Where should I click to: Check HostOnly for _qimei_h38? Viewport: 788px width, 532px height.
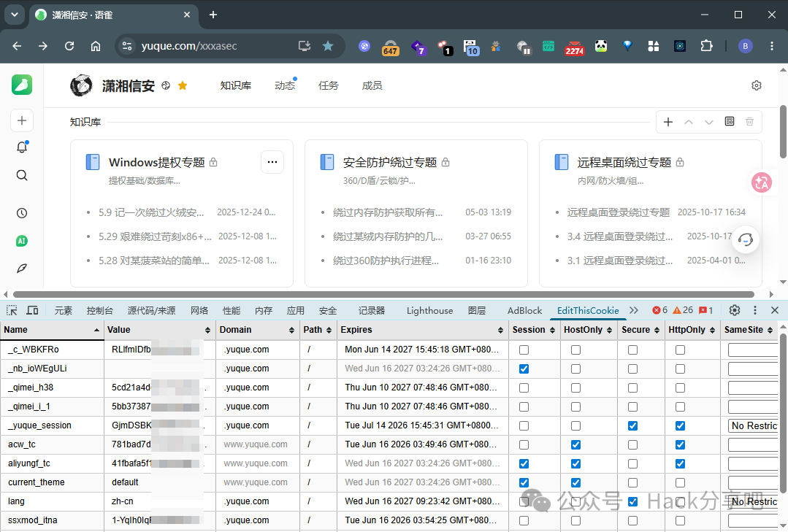tap(576, 388)
